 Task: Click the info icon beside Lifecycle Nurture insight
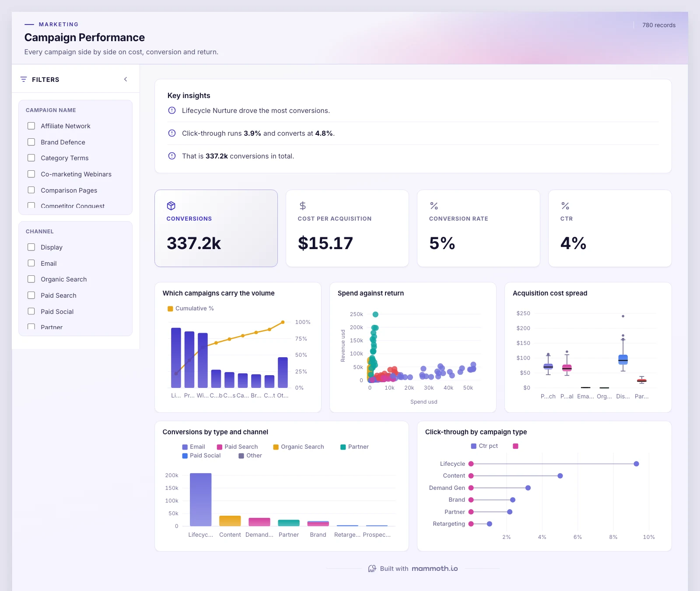click(172, 110)
